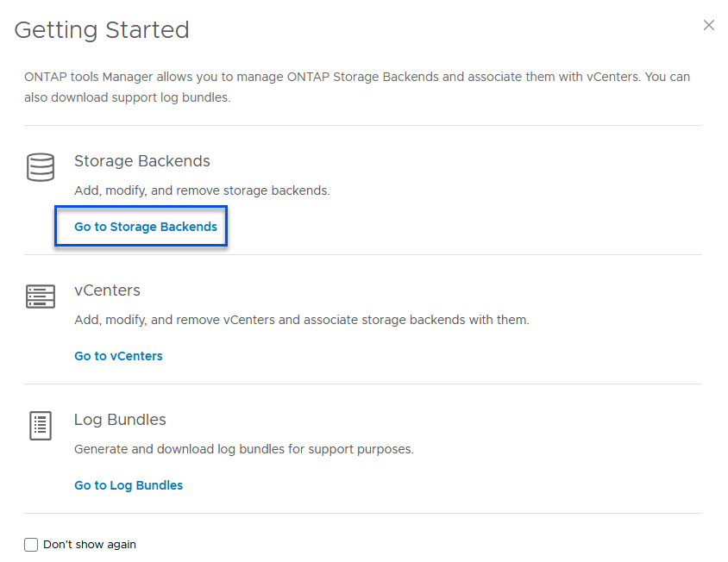Click the divider line above Don't show again

[x=363, y=514]
